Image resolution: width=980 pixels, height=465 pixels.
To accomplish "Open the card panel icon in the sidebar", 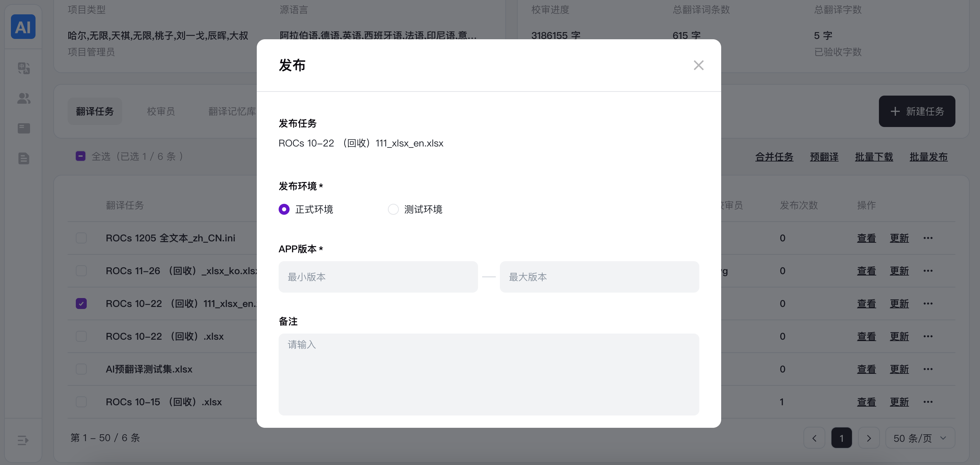I will click(24, 128).
